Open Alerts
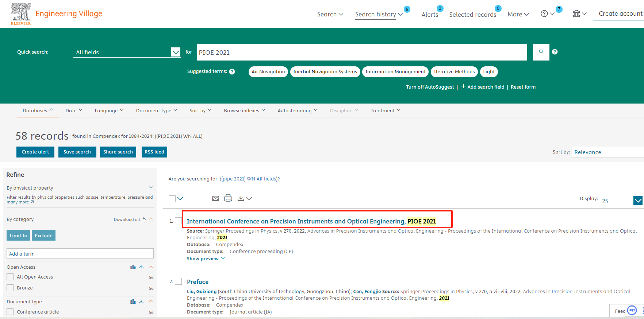Screen dimensions: 644x319 click(x=430, y=15)
